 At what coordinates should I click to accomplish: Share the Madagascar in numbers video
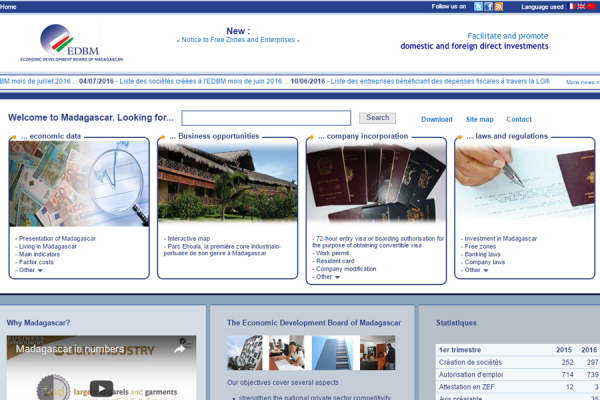pos(180,349)
